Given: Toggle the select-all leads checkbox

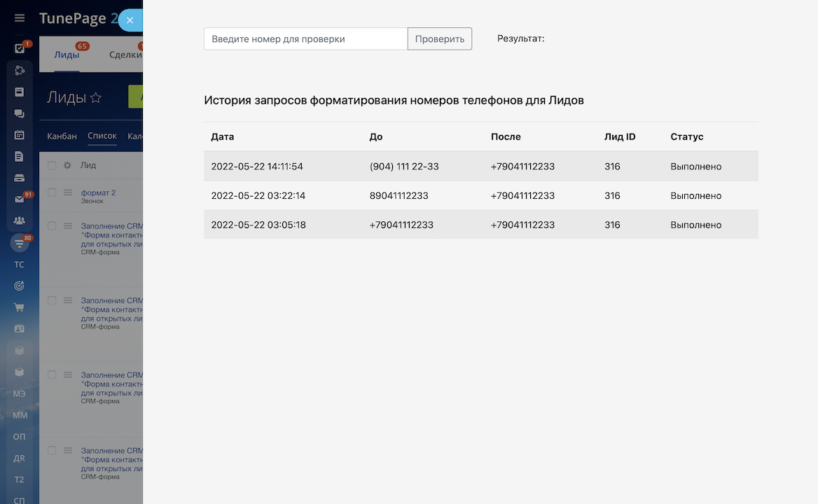Looking at the screenshot, I should pyautogui.click(x=52, y=166).
